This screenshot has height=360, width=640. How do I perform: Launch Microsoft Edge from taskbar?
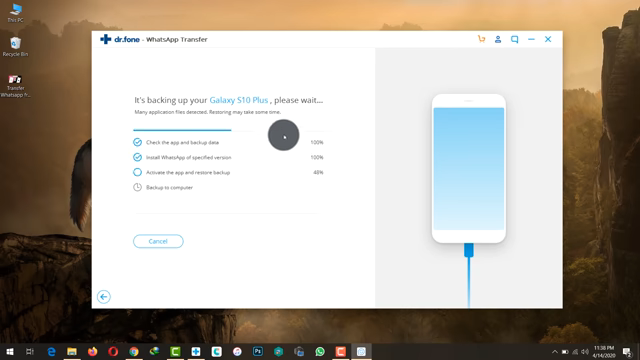point(51,351)
